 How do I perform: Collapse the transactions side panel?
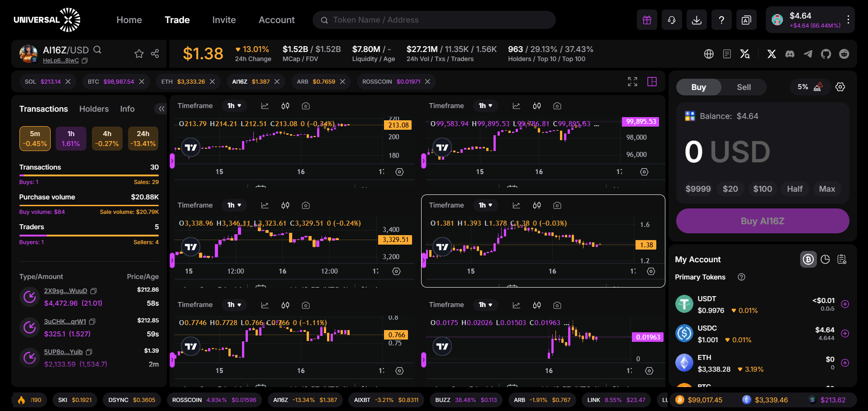coord(161,109)
